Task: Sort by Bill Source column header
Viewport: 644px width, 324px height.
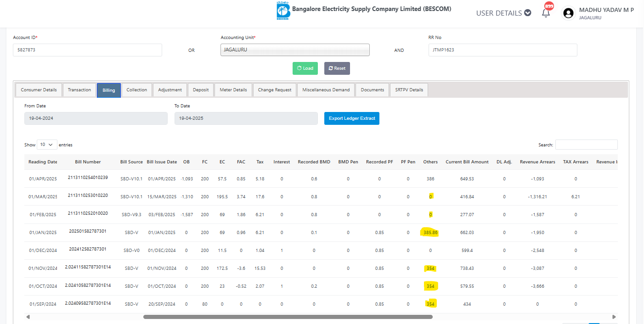Action: click(131, 162)
